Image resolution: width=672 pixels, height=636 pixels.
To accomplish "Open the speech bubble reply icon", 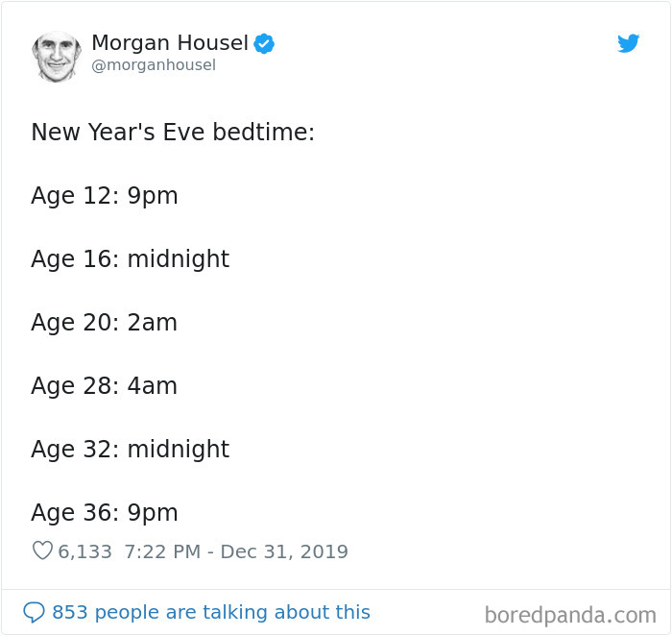I will (34, 612).
